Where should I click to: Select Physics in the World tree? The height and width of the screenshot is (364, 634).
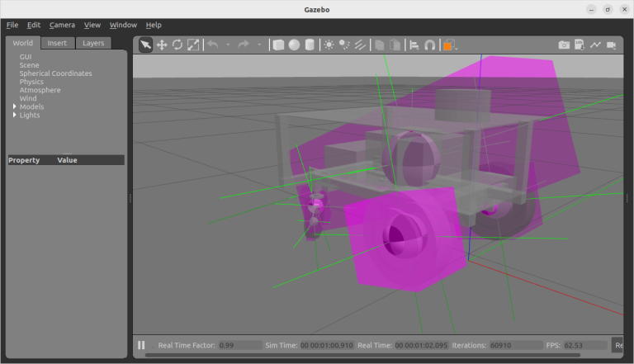31,82
